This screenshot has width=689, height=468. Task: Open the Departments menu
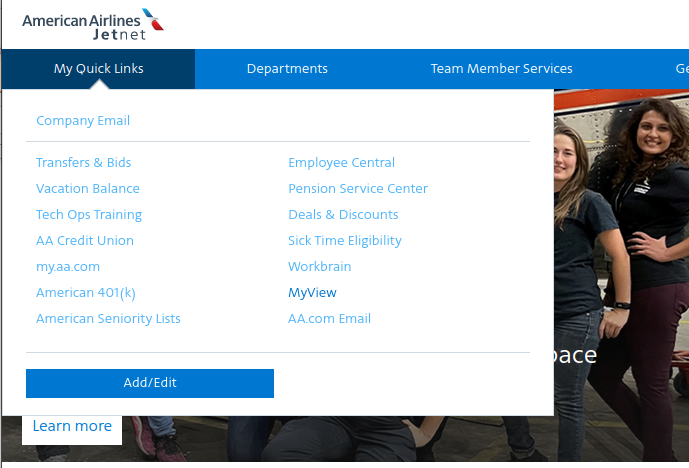[287, 69]
